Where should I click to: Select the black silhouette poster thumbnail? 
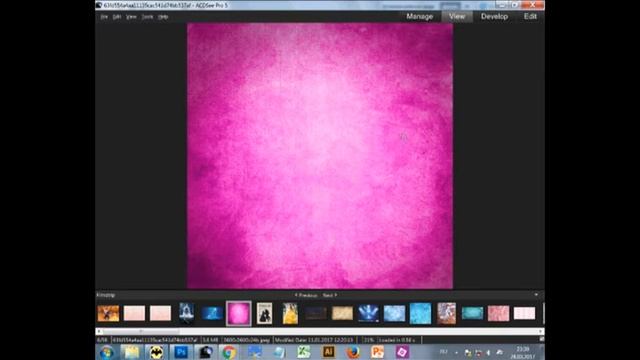click(264, 313)
